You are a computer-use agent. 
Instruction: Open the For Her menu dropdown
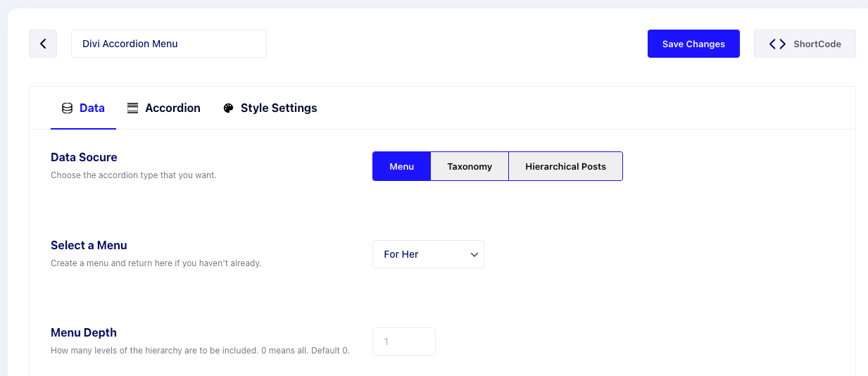[x=428, y=254]
